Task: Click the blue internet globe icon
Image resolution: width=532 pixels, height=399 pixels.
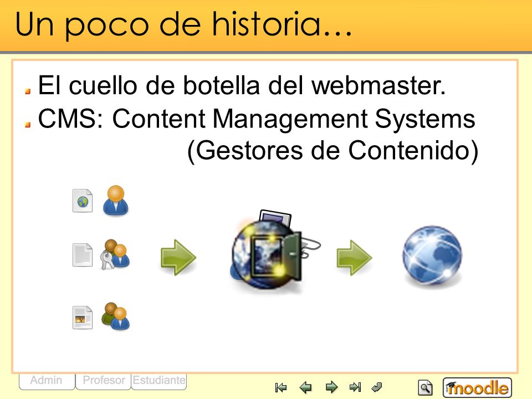Action: tap(432, 255)
